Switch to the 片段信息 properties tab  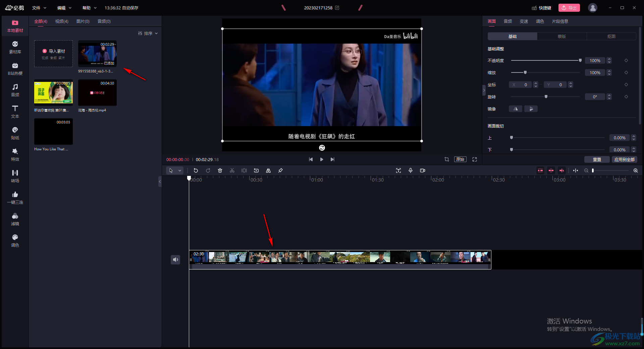[560, 21]
